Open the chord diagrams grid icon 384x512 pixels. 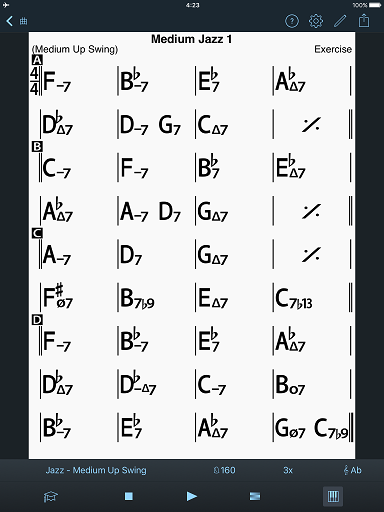pos(23,21)
